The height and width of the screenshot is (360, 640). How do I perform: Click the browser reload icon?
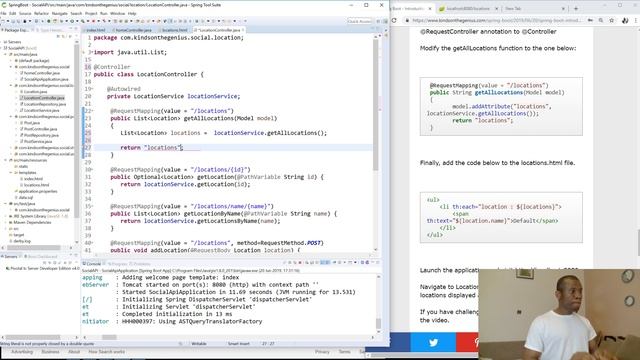coord(394,20)
